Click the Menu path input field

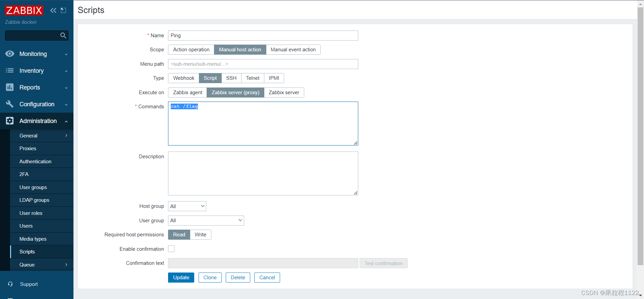point(263,64)
